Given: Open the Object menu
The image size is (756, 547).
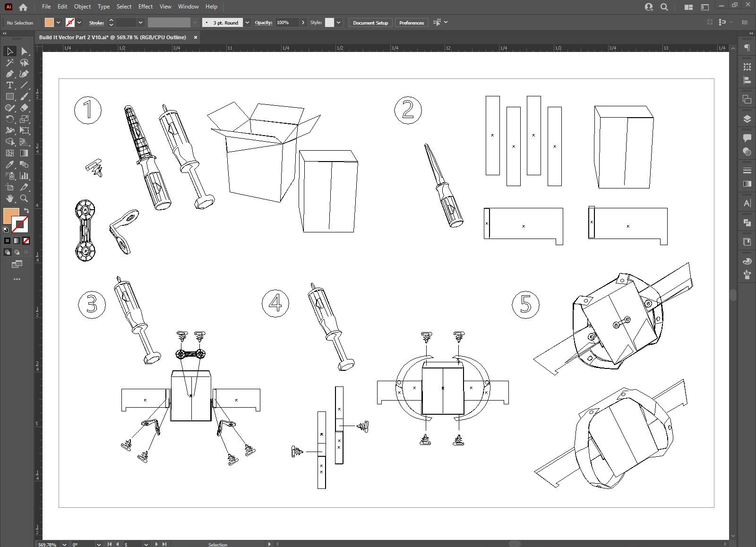Looking at the screenshot, I should coord(82,7).
